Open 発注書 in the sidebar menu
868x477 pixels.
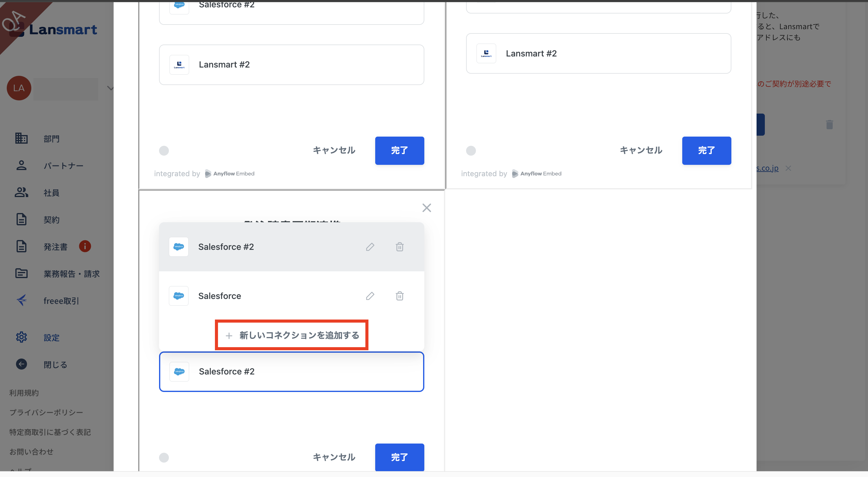(55, 247)
